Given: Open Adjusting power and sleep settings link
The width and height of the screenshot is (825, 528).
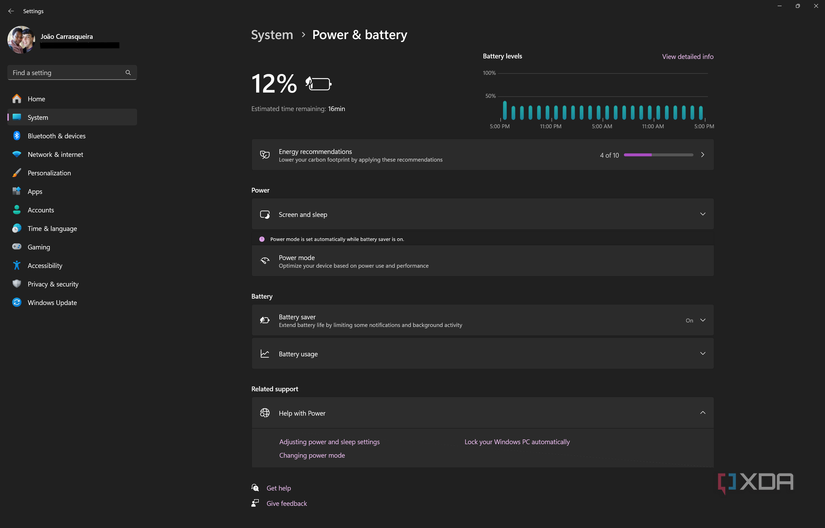Looking at the screenshot, I should point(329,442).
